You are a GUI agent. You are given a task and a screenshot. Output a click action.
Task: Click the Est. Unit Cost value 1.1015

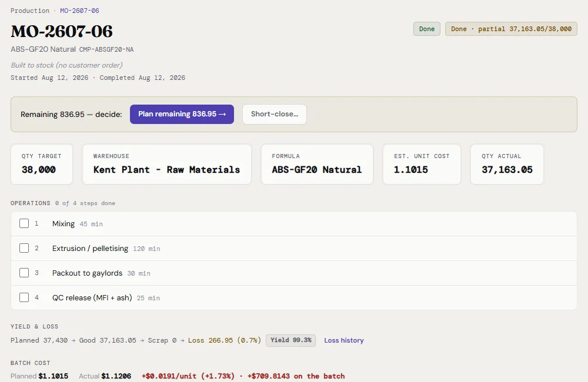[410, 170]
